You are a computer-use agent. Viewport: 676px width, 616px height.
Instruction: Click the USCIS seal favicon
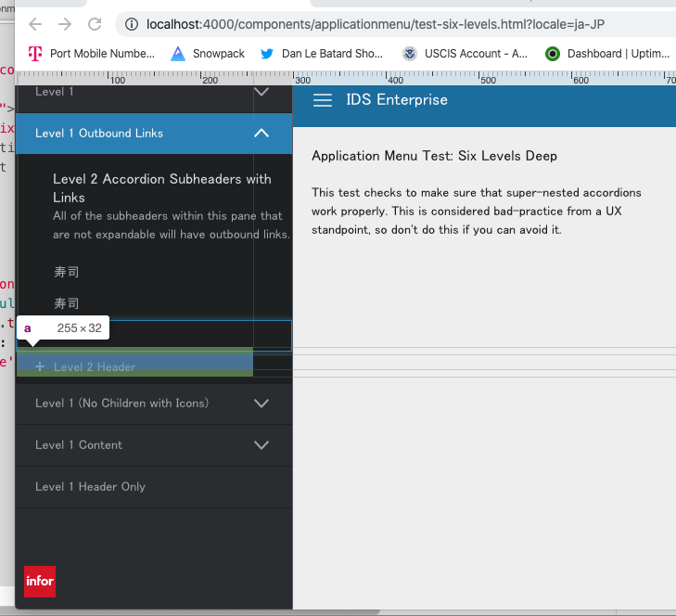pos(410,54)
